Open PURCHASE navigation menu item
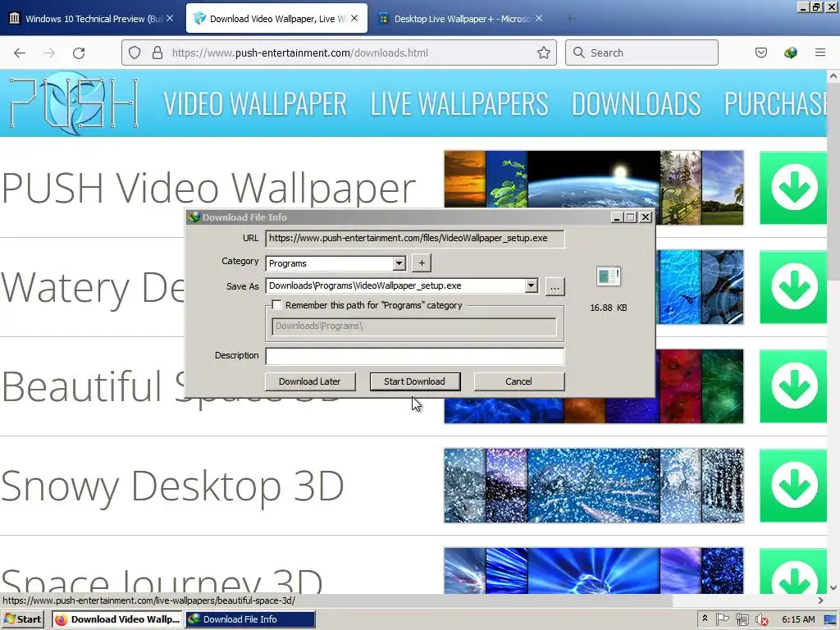840x630 pixels. [775, 103]
